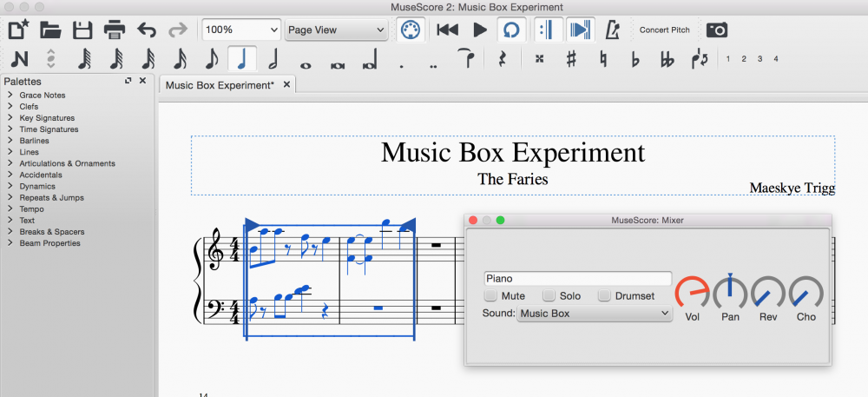
Task: Open the Page View mode dropdown
Action: (x=336, y=30)
